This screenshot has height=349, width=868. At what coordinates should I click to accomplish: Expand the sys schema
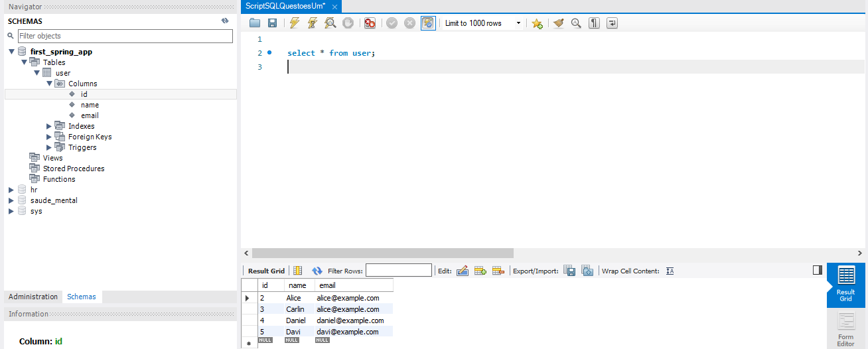coord(11,211)
